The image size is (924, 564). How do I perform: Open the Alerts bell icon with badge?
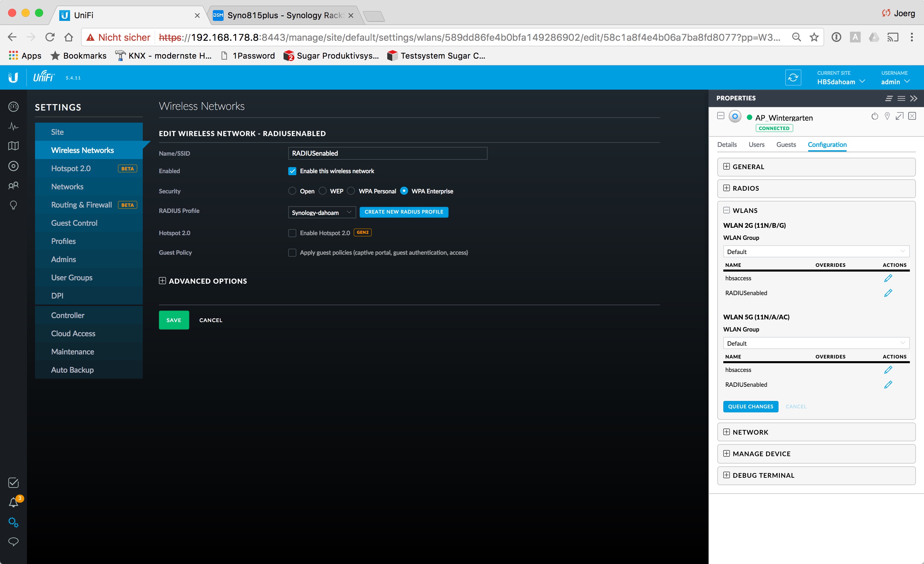click(x=14, y=502)
